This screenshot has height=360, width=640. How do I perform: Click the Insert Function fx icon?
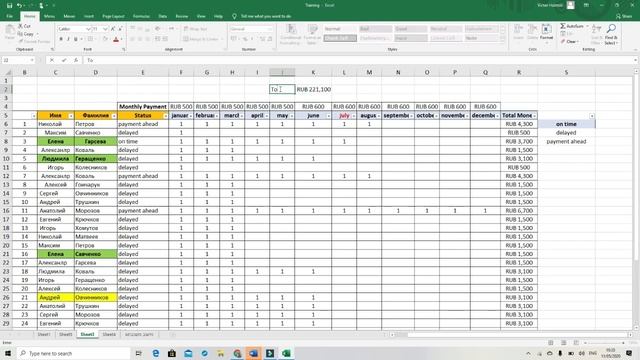pyautogui.click(x=76, y=60)
